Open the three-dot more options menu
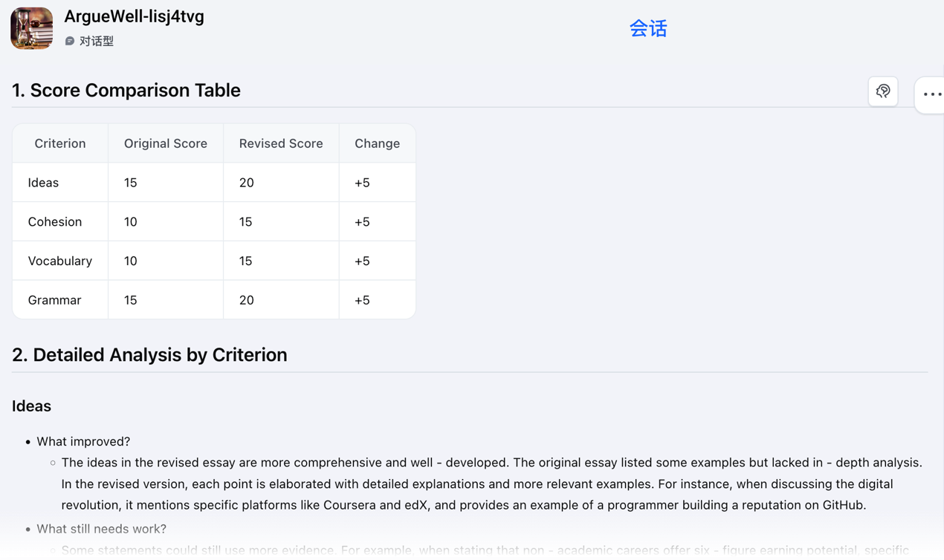 [932, 94]
